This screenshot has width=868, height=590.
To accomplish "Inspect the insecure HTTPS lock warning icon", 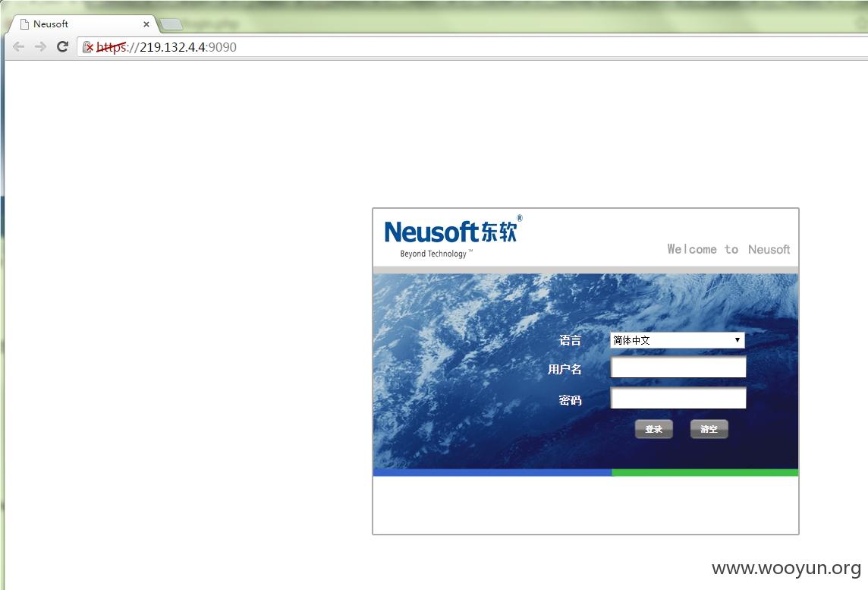I will 88,47.
